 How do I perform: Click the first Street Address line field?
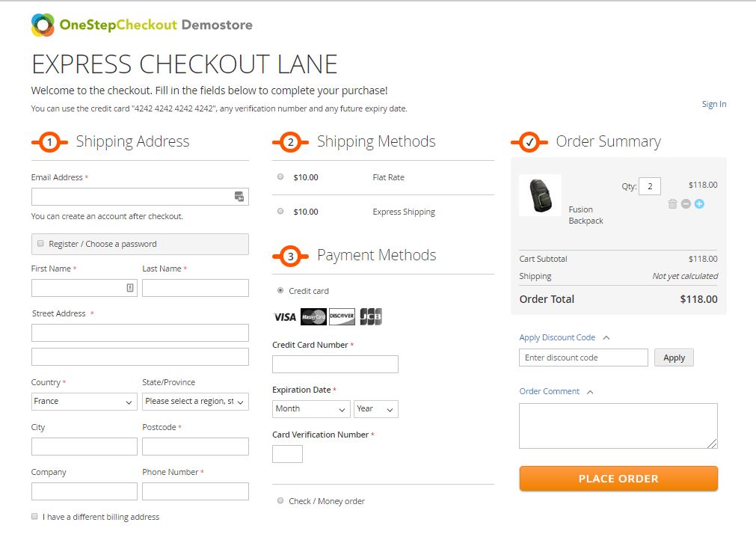coord(140,333)
